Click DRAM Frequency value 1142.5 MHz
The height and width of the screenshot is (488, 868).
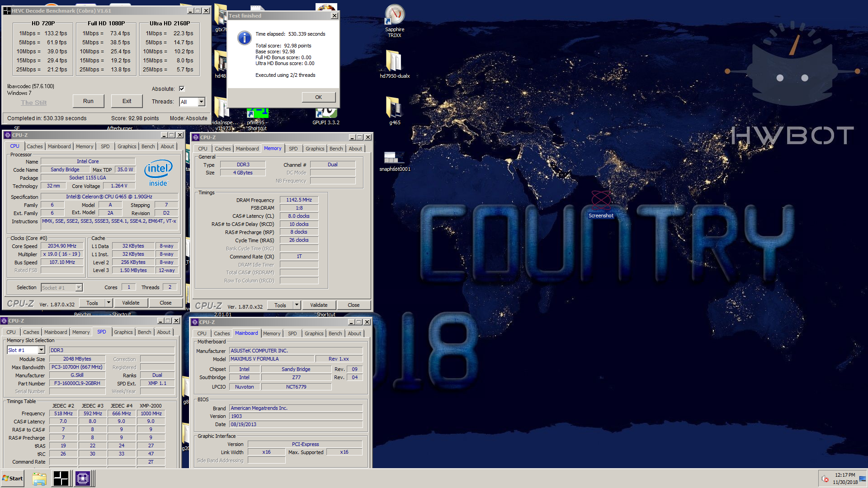pyautogui.click(x=299, y=200)
